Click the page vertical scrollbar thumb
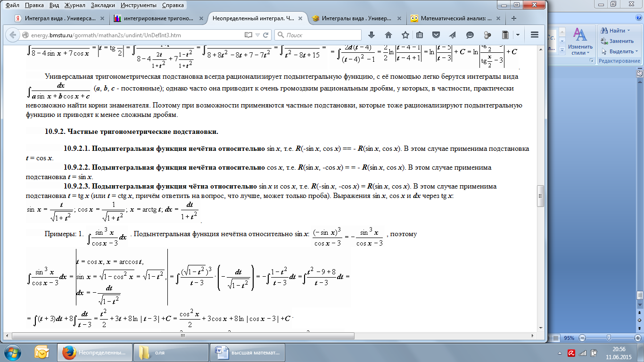This screenshot has width=644, height=362. pos(541,196)
